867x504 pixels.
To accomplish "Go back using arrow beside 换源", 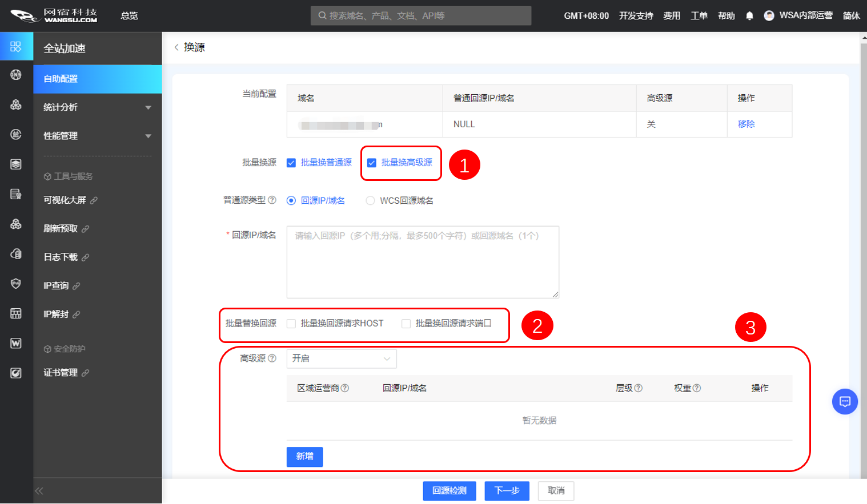I will point(176,47).
